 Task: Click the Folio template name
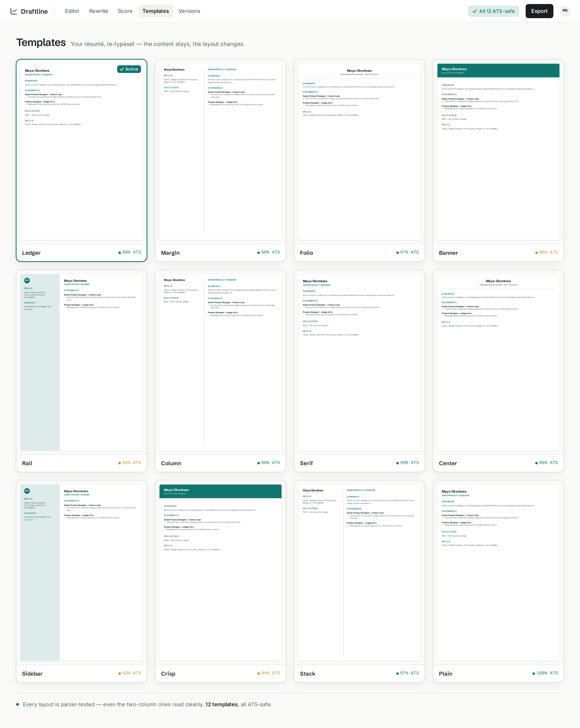pyautogui.click(x=306, y=253)
